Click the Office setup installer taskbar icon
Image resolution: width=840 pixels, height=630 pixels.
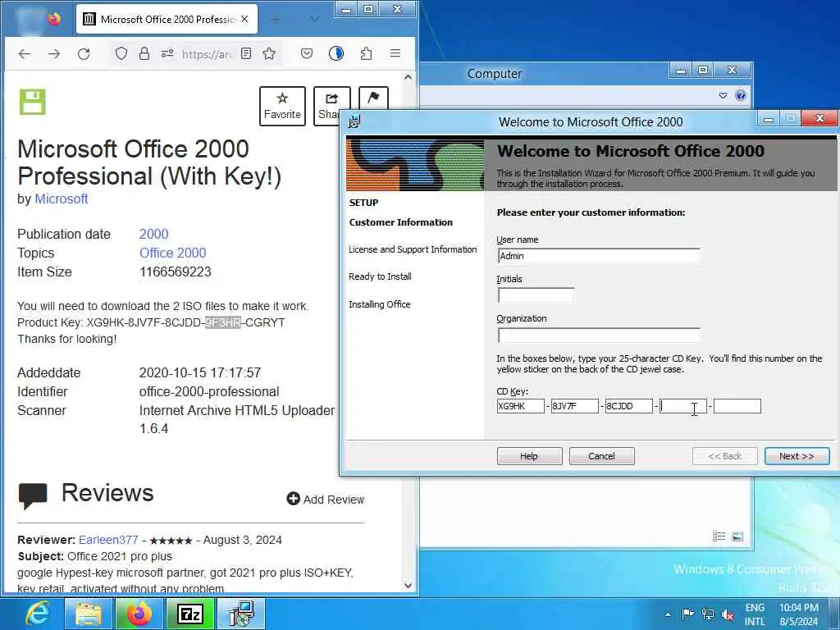click(241, 614)
